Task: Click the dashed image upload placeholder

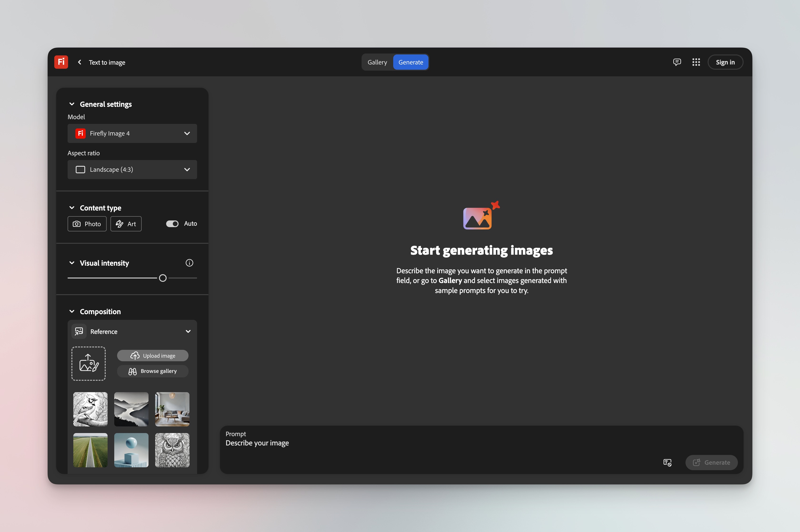Action: click(x=88, y=363)
